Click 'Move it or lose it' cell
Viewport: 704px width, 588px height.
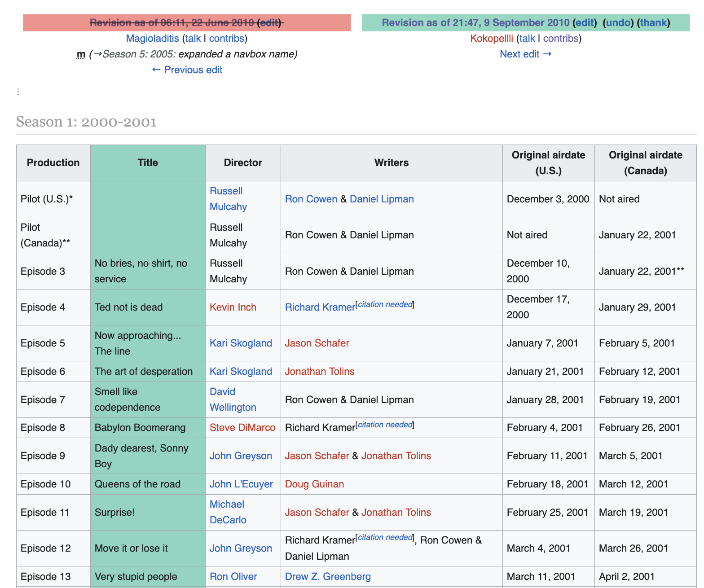(x=148, y=549)
